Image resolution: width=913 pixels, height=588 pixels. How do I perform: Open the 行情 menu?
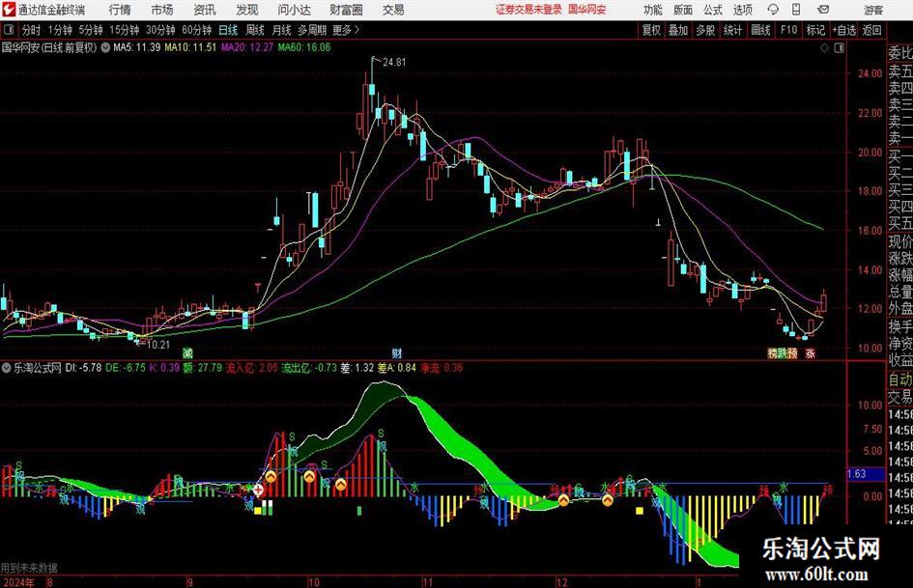pos(120,10)
